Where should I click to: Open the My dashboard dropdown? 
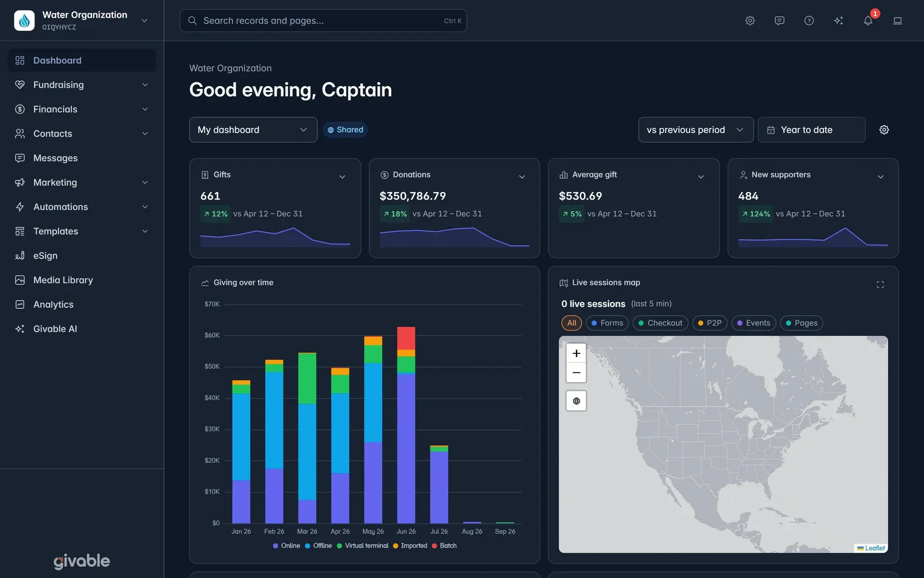click(x=253, y=130)
